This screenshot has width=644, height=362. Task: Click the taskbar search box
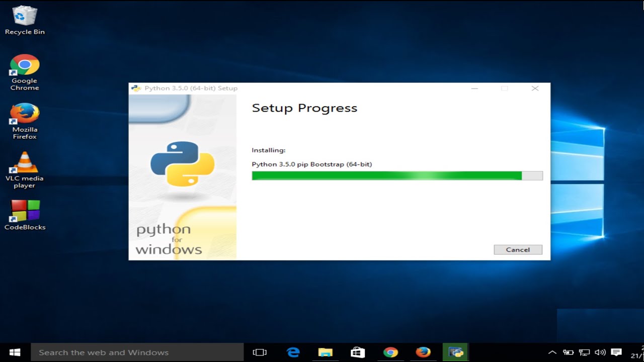click(x=136, y=352)
